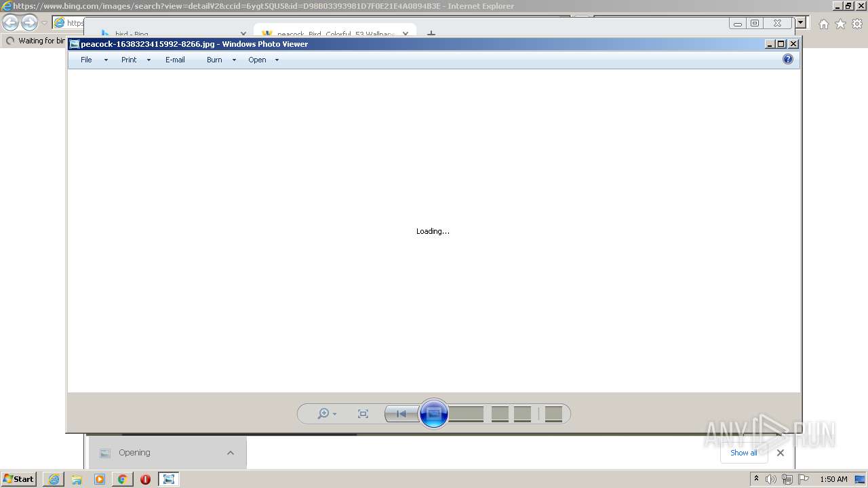This screenshot has height=488, width=868.
Task: Open the File menu in Photo Viewer
Action: point(86,60)
